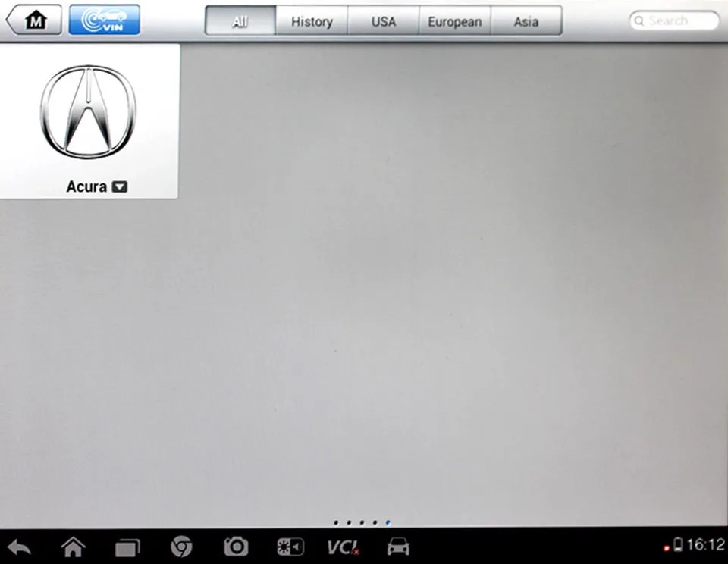Show the European vehicle tab

point(454,21)
